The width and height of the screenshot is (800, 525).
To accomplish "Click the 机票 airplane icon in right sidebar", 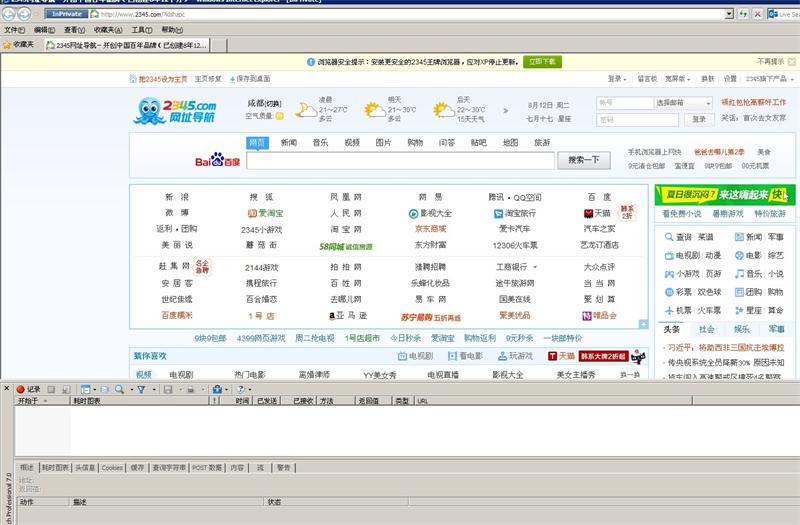I will [669, 310].
